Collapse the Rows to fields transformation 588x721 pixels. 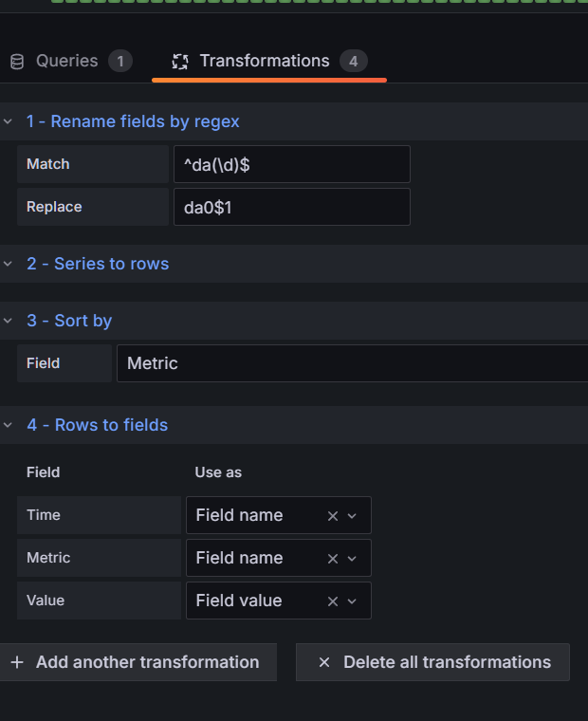tap(9, 425)
